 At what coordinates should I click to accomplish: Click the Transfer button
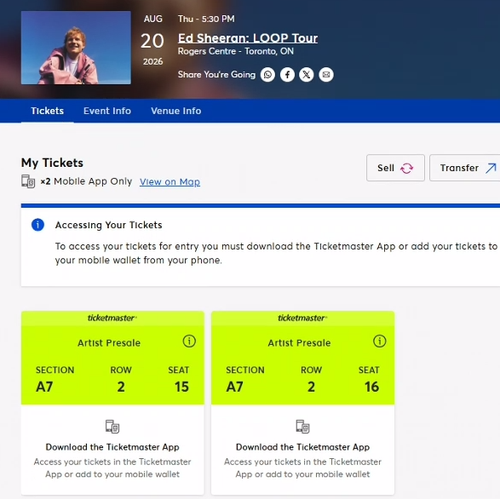pos(465,168)
